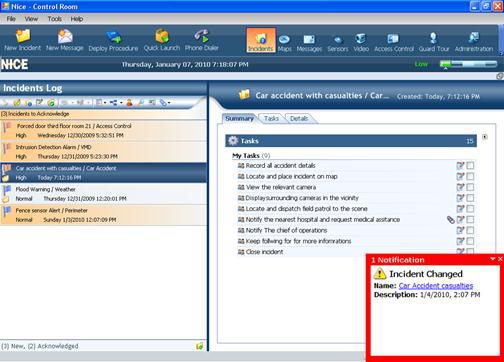The height and width of the screenshot is (362, 504).
Task: Click the 'My Tasks' heading
Action: point(246,156)
